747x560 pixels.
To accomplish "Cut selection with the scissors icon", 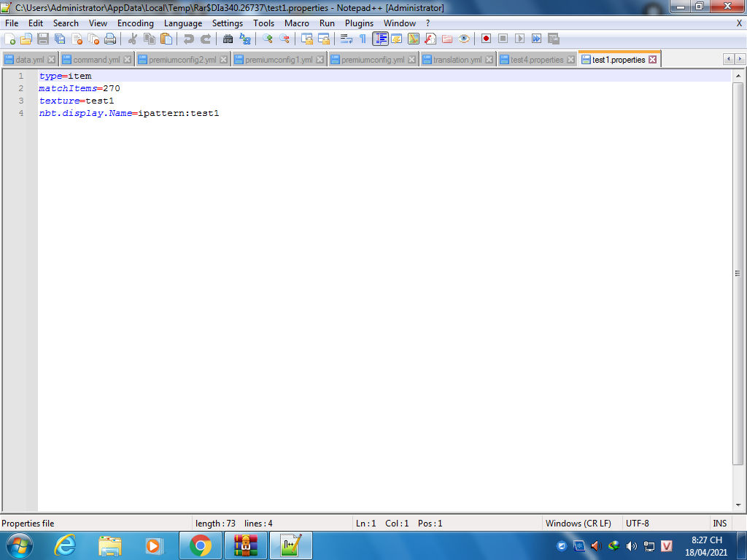I will (133, 39).
